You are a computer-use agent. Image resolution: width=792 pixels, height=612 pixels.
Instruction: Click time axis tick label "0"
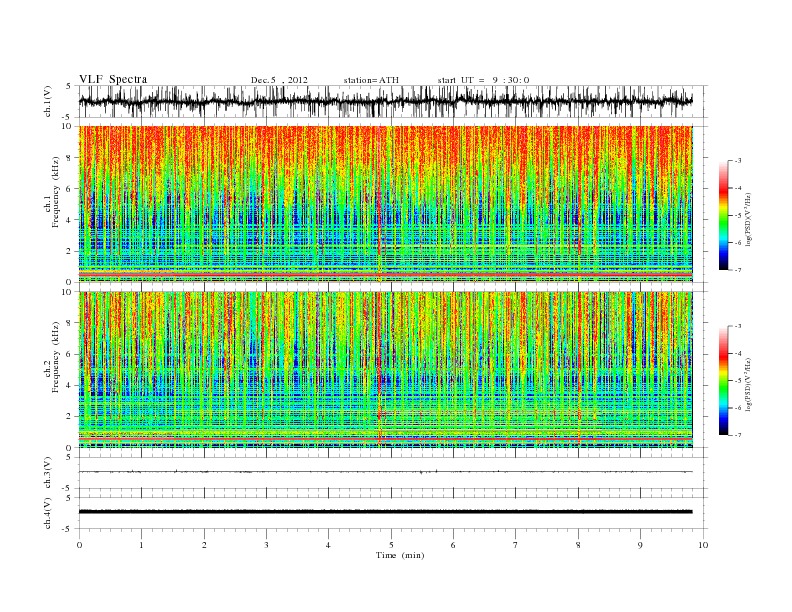(79, 545)
